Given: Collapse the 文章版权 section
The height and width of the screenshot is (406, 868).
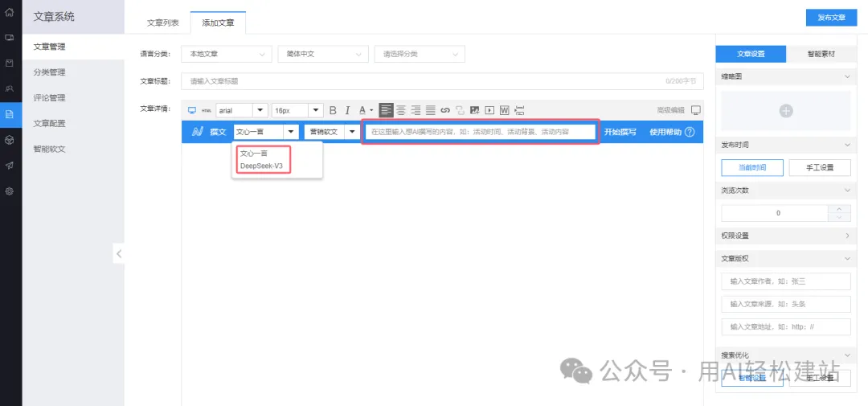Looking at the screenshot, I should pos(846,259).
